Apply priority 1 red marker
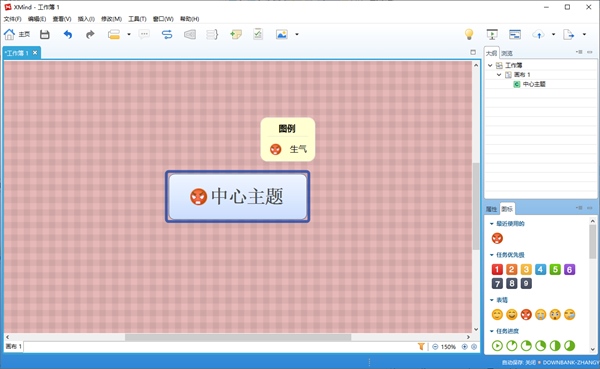The width and height of the screenshot is (600, 369). click(x=497, y=269)
